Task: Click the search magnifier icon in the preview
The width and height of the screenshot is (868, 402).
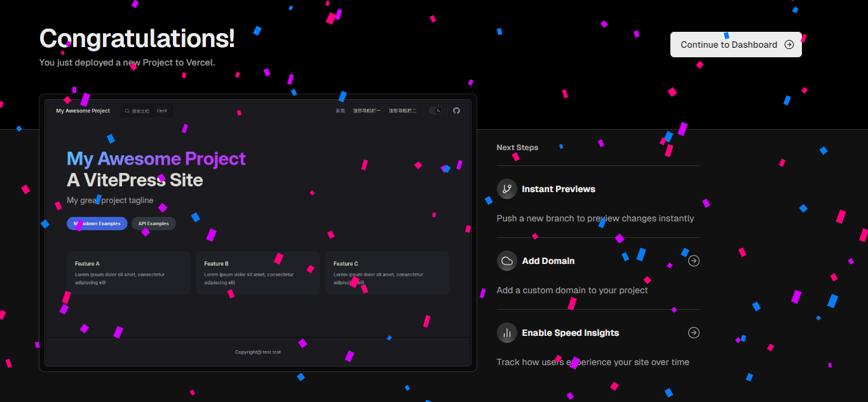Action: coord(127,111)
